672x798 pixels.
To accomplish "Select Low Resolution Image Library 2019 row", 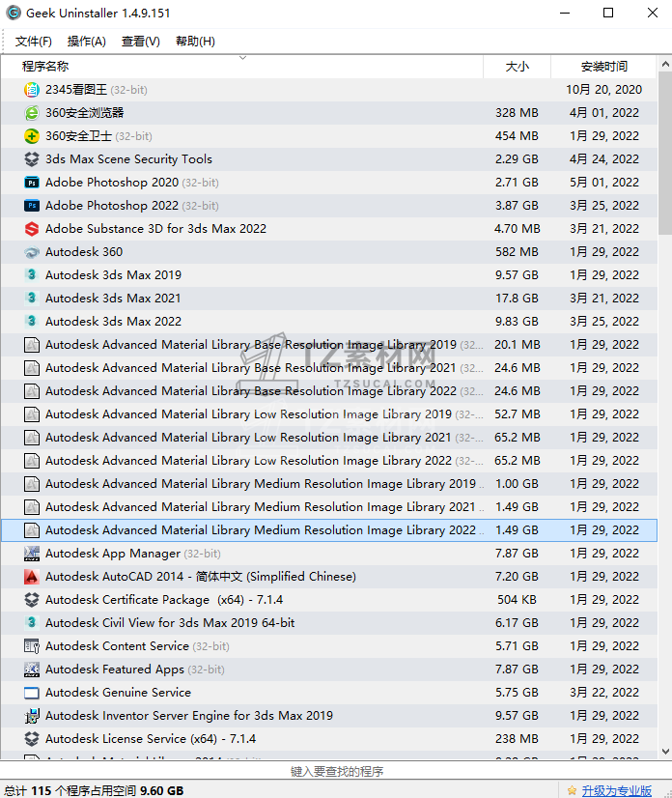I will coord(329,414).
